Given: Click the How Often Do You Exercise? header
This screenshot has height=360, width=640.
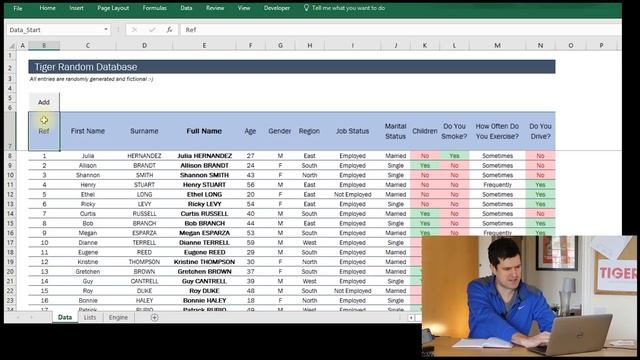Looking at the screenshot, I should (497, 131).
